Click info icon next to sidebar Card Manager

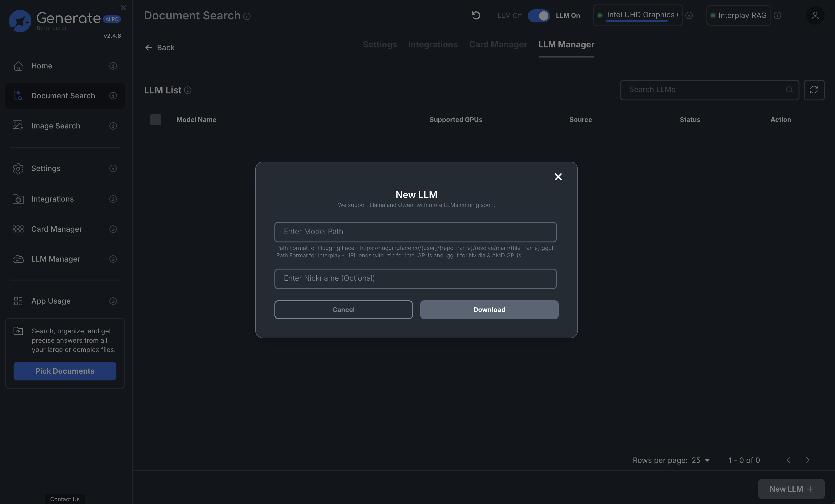pos(113,229)
